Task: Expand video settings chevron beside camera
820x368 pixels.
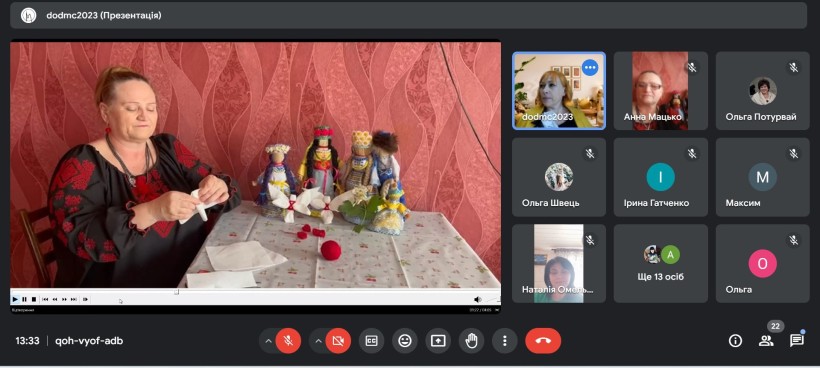Action: point(318,341)
